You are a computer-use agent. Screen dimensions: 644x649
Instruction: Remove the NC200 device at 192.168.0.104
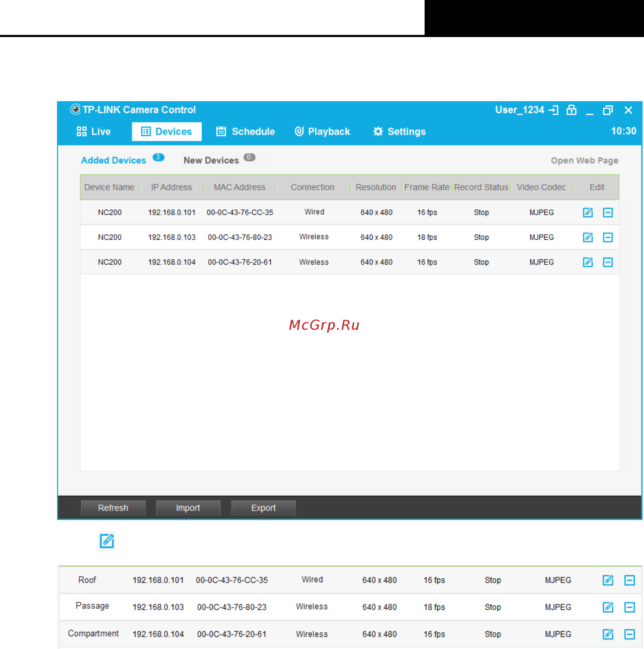(x=608, y=262)
